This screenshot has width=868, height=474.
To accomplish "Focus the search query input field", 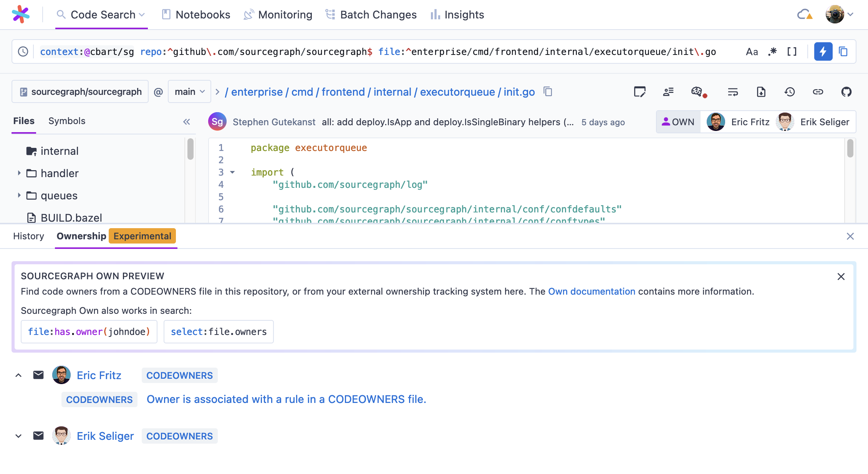I will tap(388, 51).
